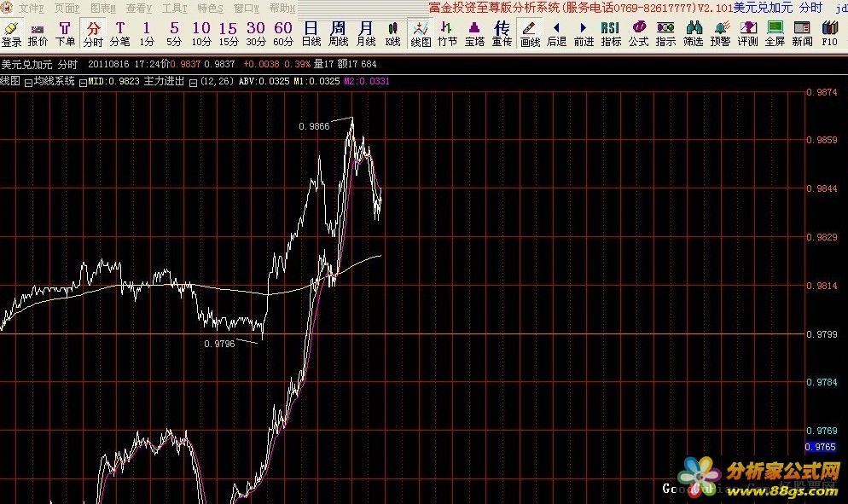The image size is (848, 504).
Task: Click the 评测 evaluation icon
Action: 748,33
